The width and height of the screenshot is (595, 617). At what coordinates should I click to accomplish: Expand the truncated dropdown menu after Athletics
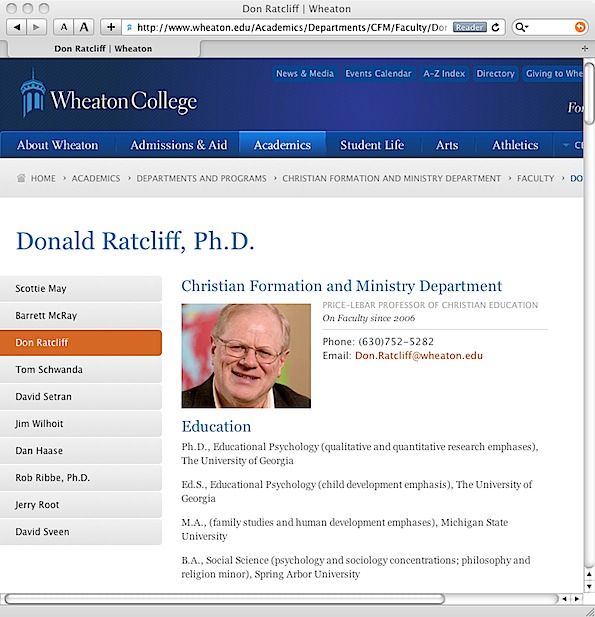point(569,145)
